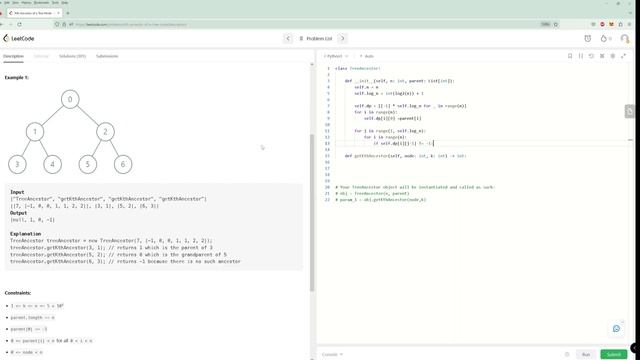640x360 pixels.
Task: Expand editor to fullscreen icon
Action: tap(623, 56)
